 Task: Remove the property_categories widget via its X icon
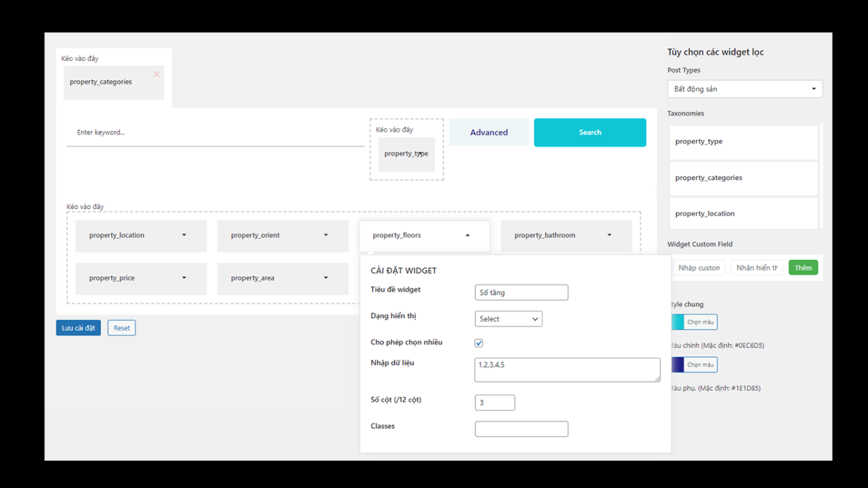(x=156, y=74)
